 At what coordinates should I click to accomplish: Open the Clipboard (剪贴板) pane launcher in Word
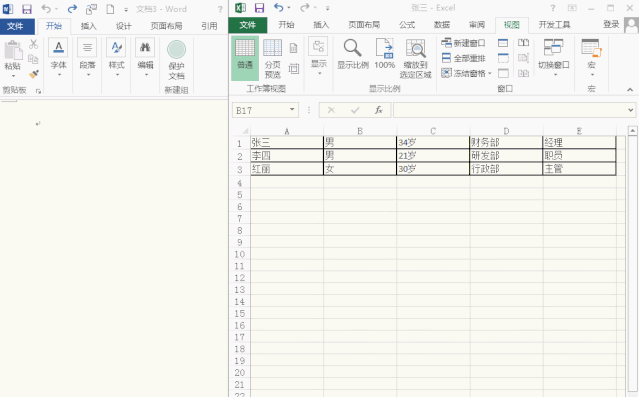(x=38, y=91)
